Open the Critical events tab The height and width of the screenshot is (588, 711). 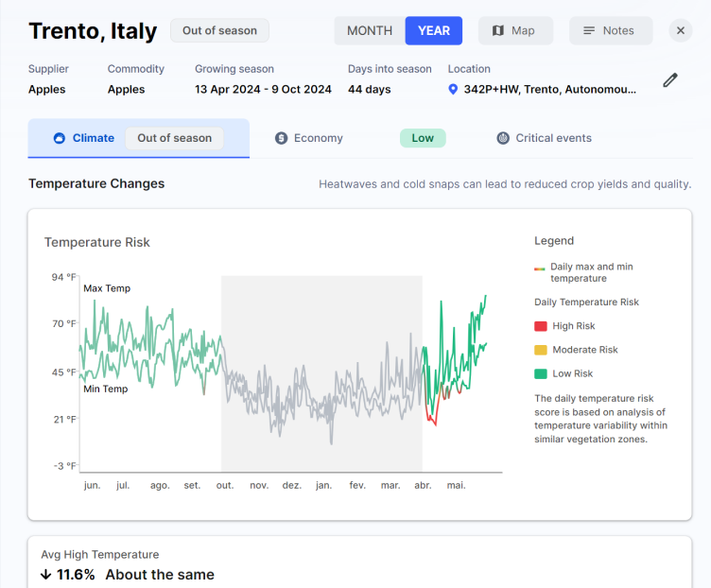(x=545, y=138)
